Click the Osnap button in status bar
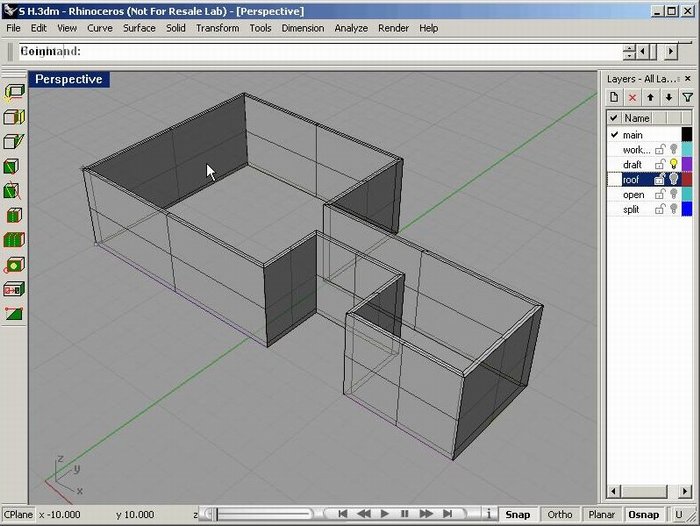This screenshot has width=700, height=526. (643, 514)
